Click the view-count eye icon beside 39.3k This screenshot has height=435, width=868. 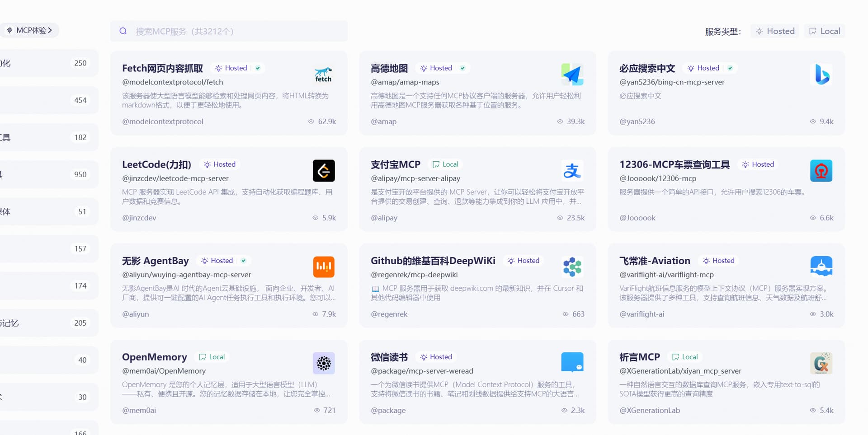[x=560, y=122]
